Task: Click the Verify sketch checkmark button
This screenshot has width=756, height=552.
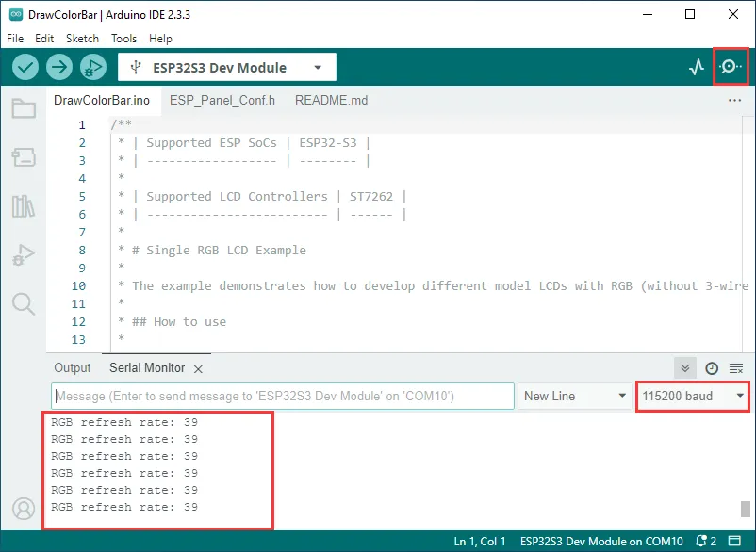Action: pyautogui.click(x=25, y=68)
